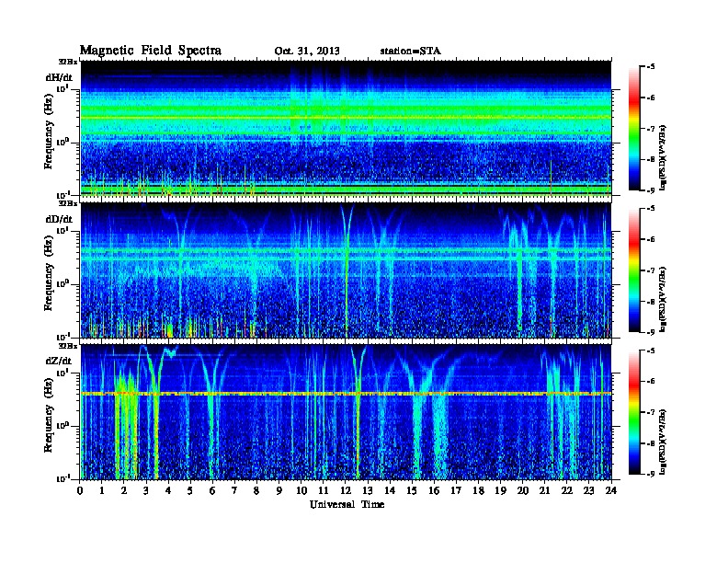Click the "-7" value on the dD/dt color bar
This screenshot has height=563, width=728.
[x=651, y=270]
